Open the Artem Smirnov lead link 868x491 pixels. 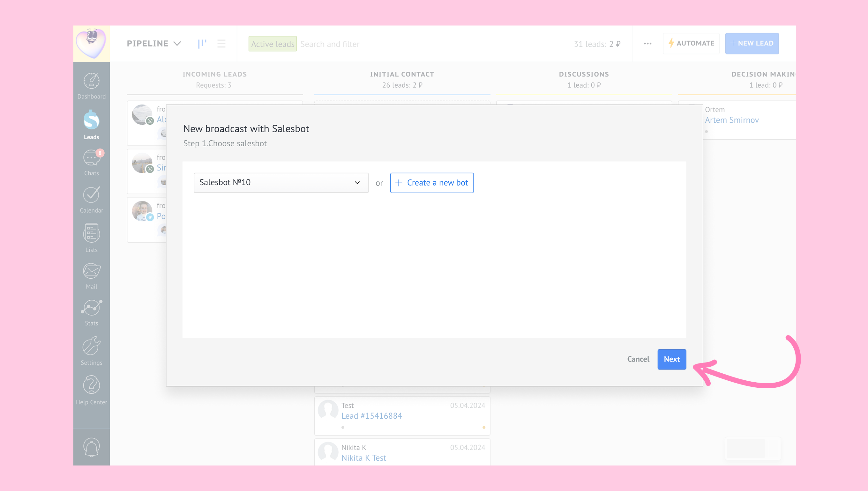[x=732, y=120]
